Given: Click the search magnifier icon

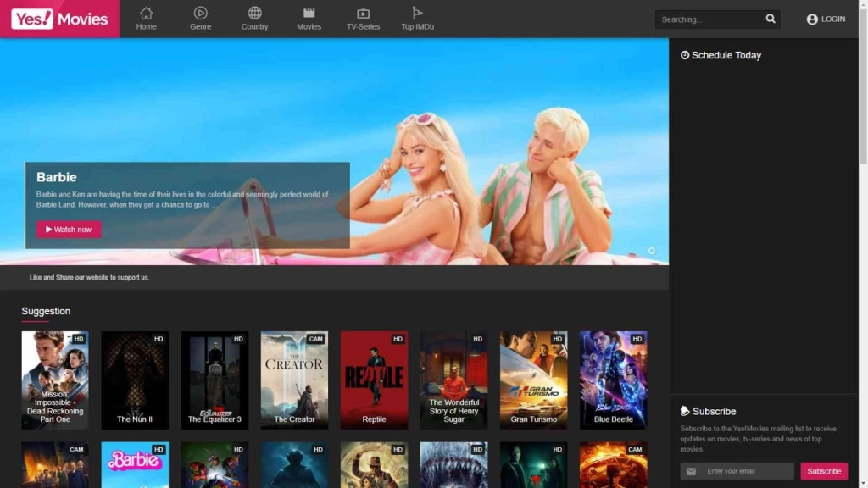Looking at the screenshot, I should pos(770,19).
